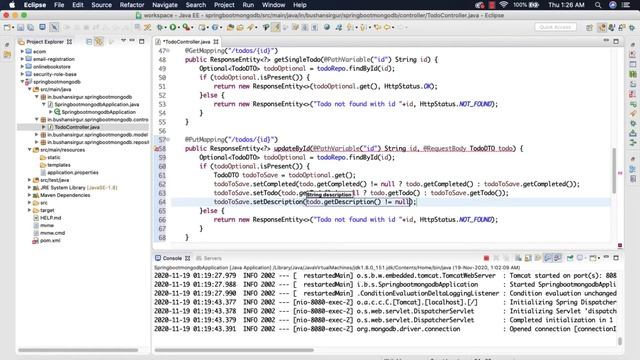Click the editor vertical scrollbar
Screen dimensions: 640x360
[613, 170]
